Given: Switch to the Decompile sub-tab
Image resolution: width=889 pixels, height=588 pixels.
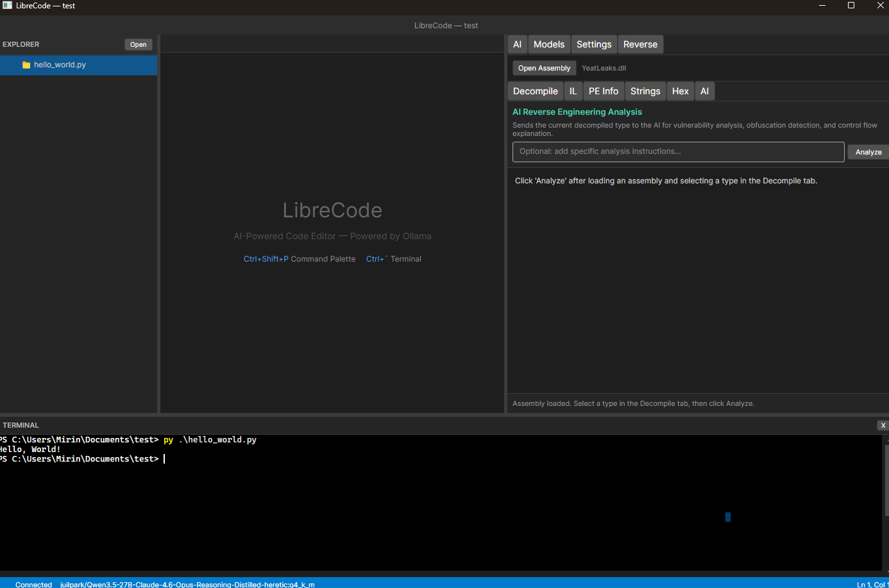Looking at the screenshot, I should point(536,91).
